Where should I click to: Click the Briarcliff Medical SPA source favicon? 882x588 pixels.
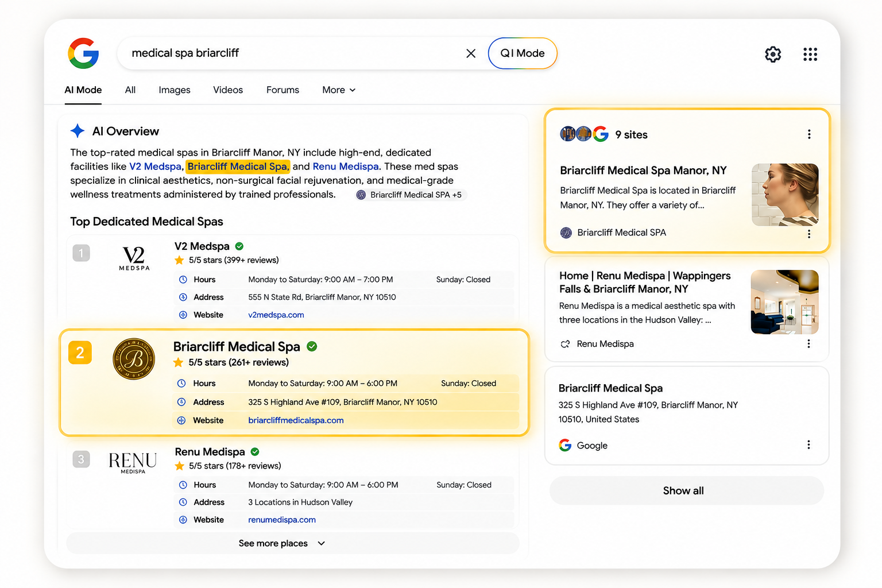click(x=566, y=233)
